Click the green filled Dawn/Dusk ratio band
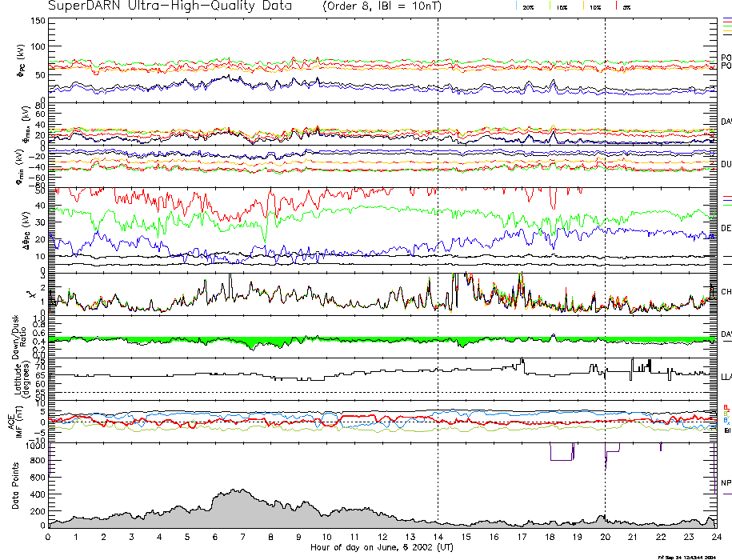 256,342
